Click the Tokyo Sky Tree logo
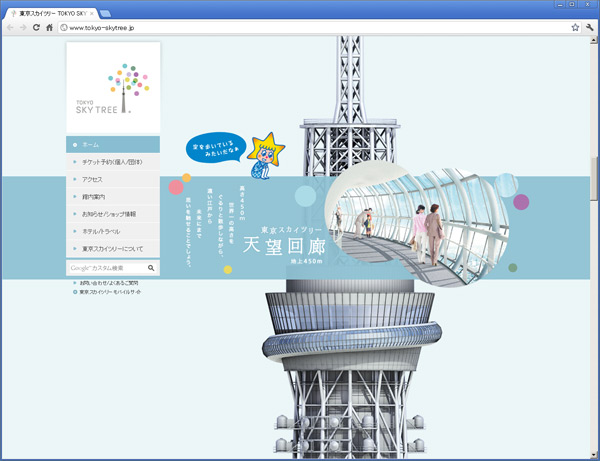This screenshot has height=461, width=600. pos(113,88)
